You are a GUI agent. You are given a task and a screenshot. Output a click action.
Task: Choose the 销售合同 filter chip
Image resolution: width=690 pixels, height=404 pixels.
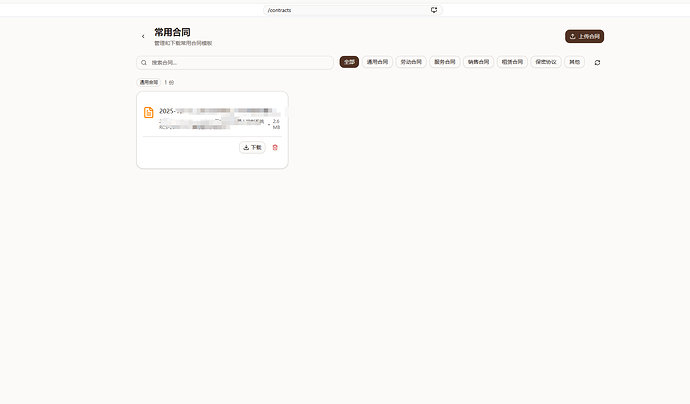[x=478, y=62]
